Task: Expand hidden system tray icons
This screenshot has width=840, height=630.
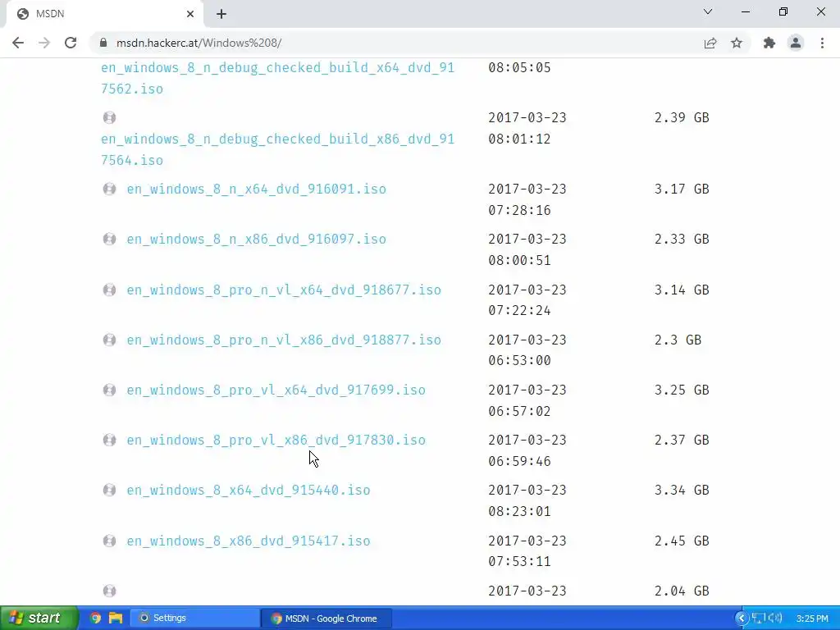Action: tap(742, 619)
